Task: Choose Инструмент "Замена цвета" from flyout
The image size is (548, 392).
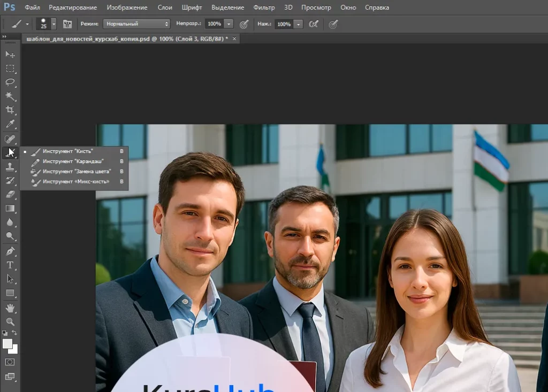Action: pyautogui.click(x=74, y=172)
